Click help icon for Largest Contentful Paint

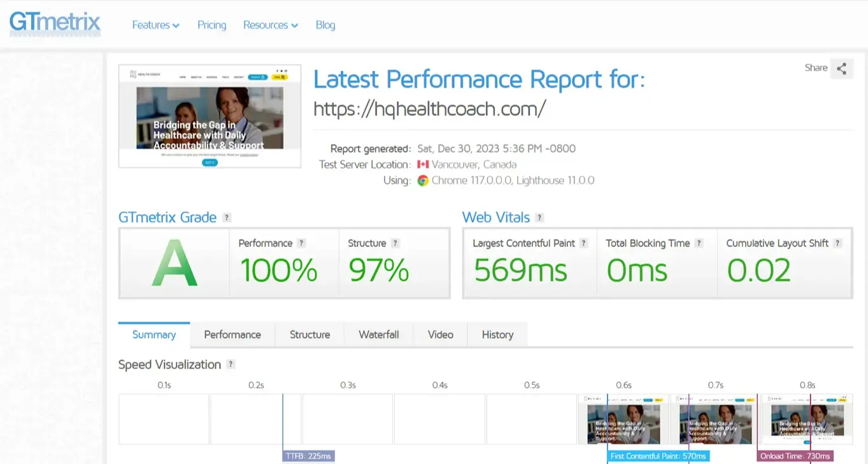[584, 243]
